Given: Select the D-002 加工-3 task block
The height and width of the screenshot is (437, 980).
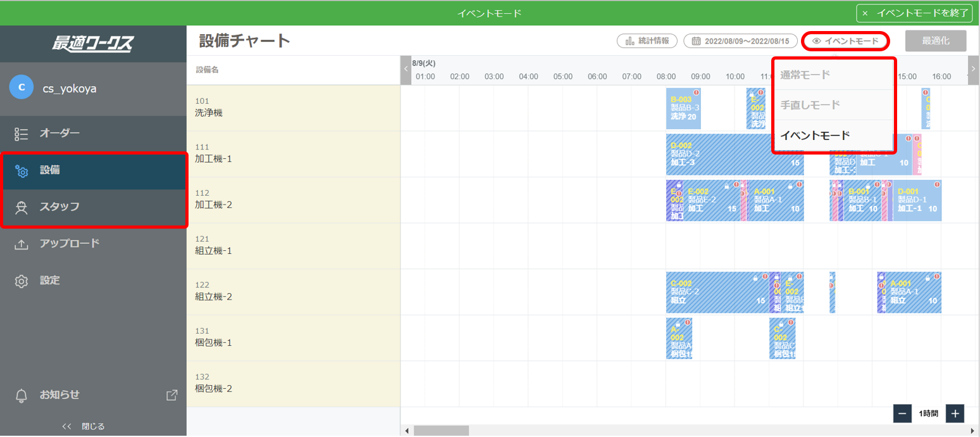Looking at the screenshot, I should (735, 155).
